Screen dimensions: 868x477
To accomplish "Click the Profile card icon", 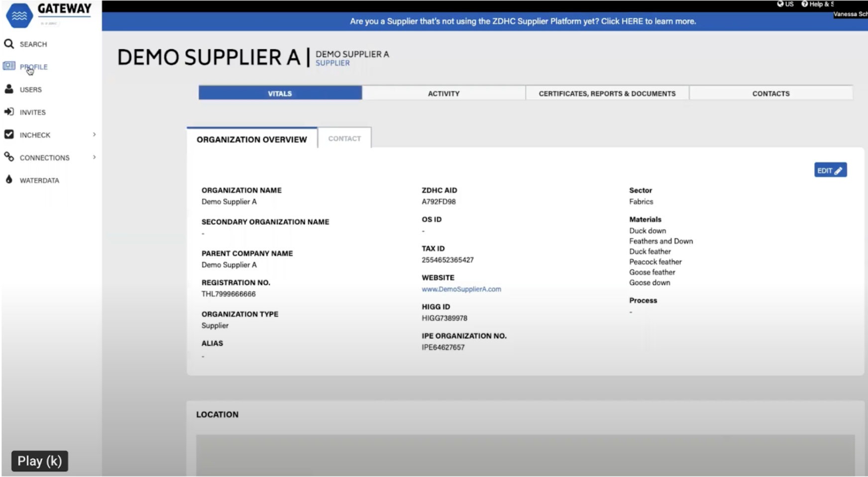I will tap(9, 66).
